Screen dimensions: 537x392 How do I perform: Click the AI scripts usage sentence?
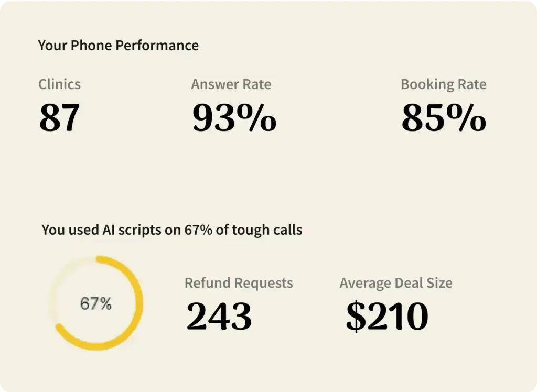click(171, 230)
